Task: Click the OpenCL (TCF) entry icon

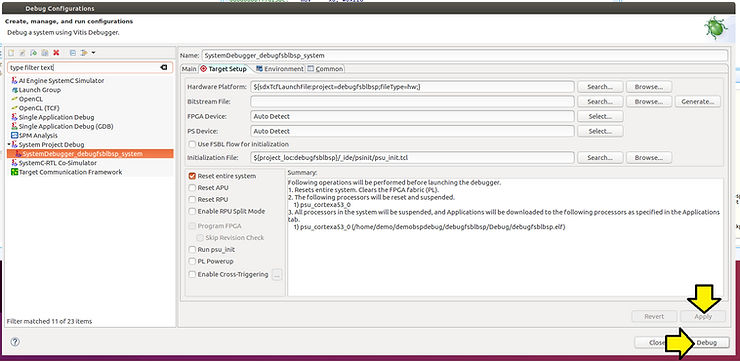Action: 15,108
